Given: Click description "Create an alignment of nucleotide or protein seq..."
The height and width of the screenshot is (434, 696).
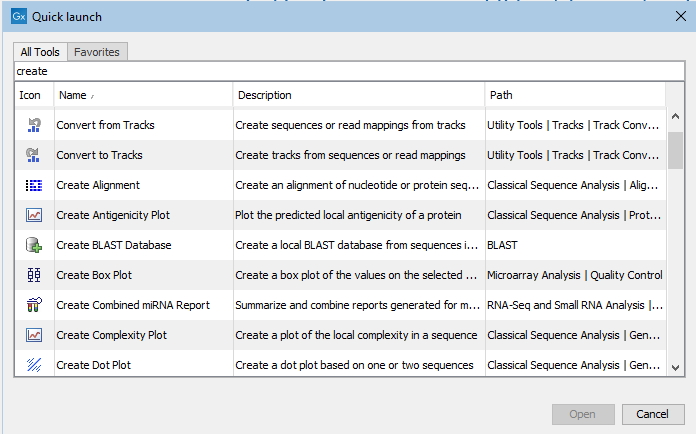Looking at the screenshot, I should click(x=357, y=185).
